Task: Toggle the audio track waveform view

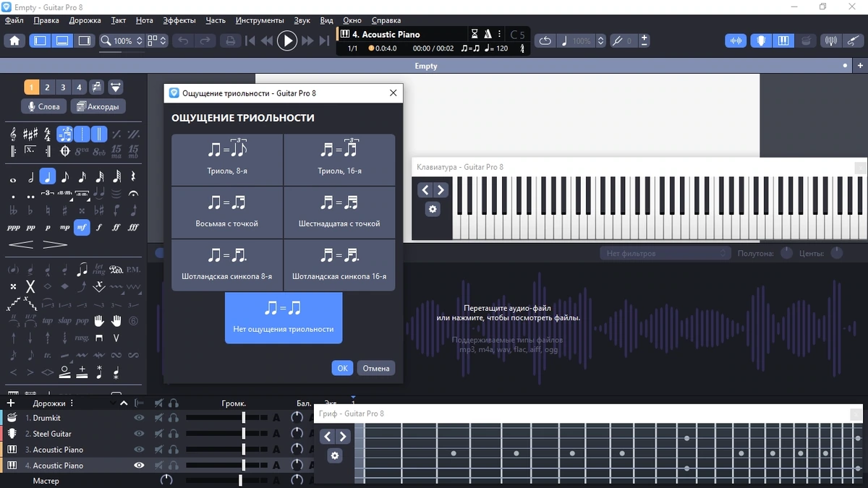Action: pyautogui.click(x=736, y=40)
